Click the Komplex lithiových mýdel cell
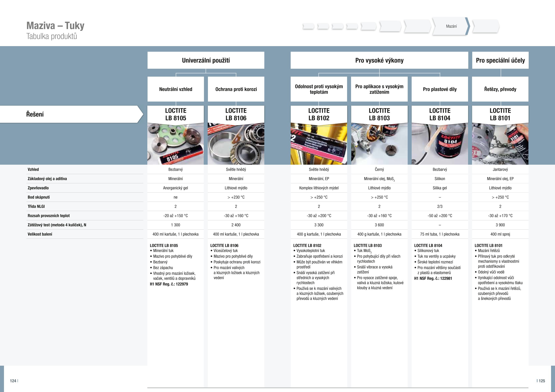 click(319, 188)
